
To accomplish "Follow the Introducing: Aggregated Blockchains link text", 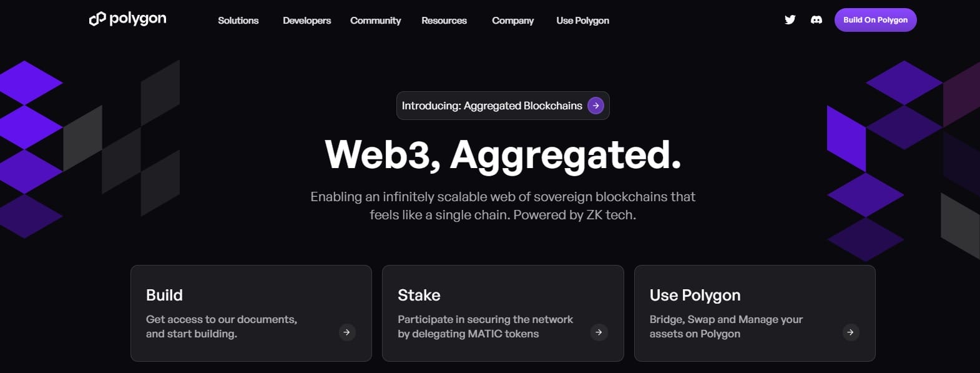I will click(x=491, y=106).
